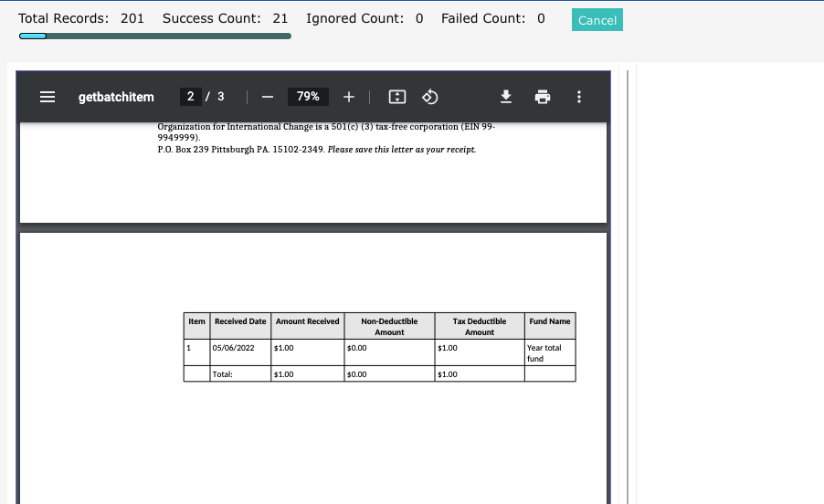Image resolution: width=824 pixels, height=504 pixels.
Task: Click the Fund Name column header
Action: pyautogui.click(x=550, y=326)
